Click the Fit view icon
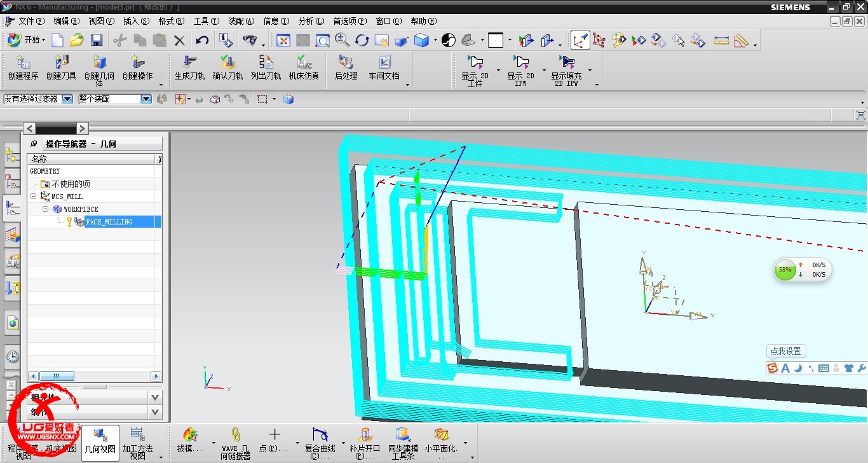This screenshot has height=463, width=868. coord(283,40)
